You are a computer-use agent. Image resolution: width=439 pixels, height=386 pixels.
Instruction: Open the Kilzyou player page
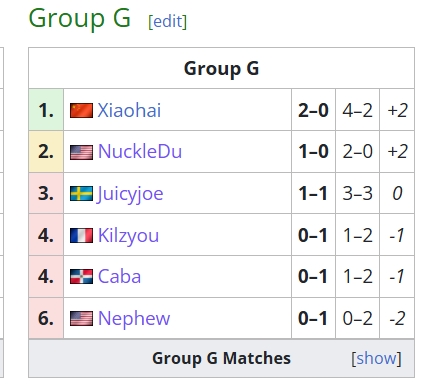[x=128, y=236]
